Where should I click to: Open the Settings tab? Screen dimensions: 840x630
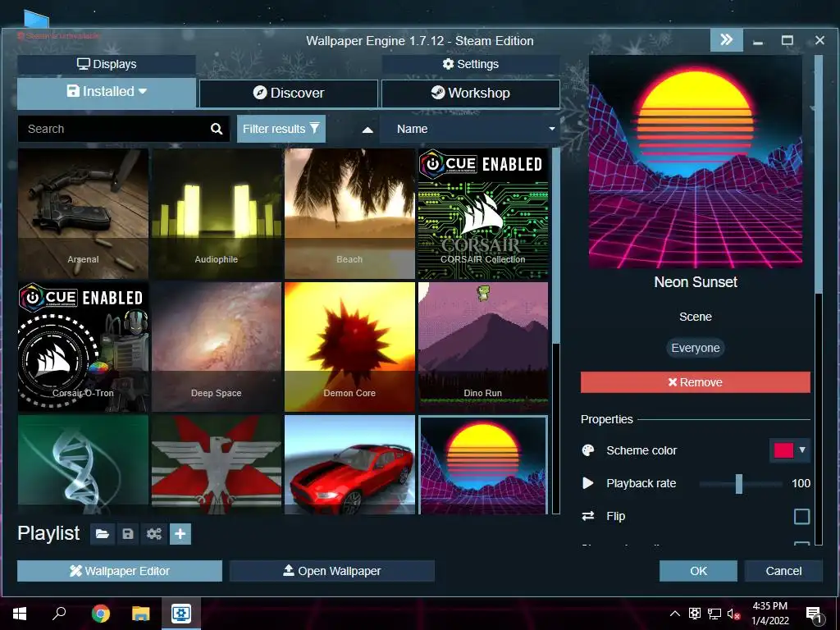tap(471, 64)
